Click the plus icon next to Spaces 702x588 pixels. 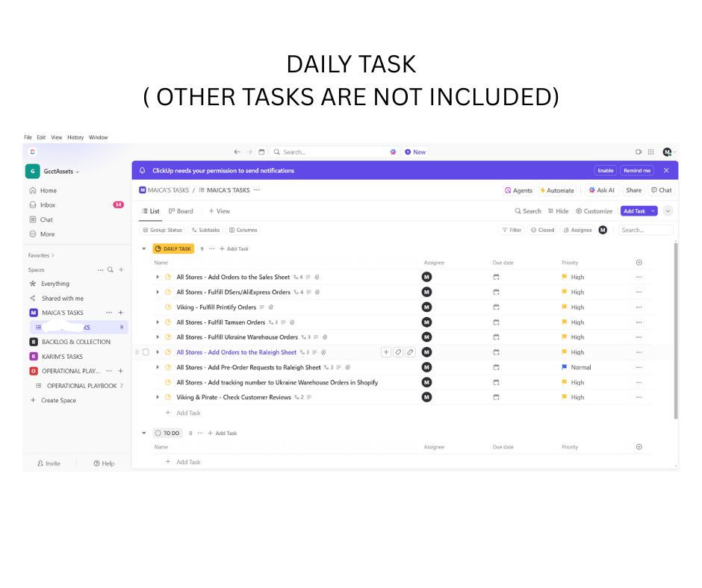click(121, 270)
